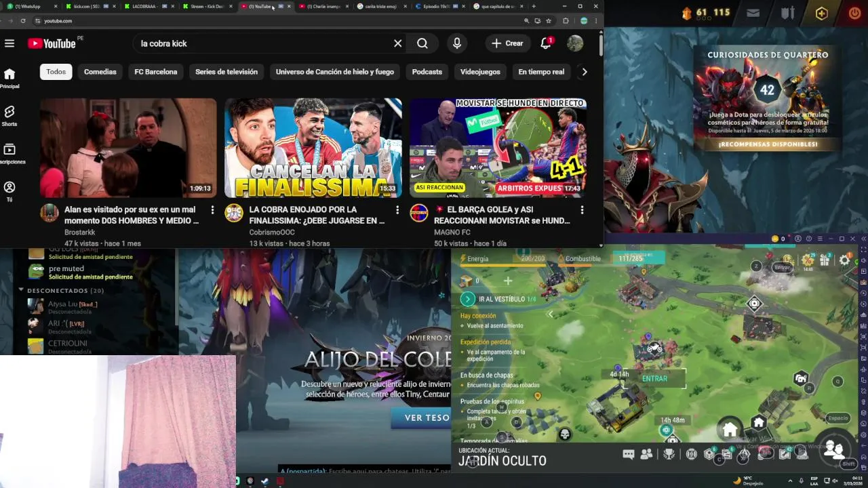This screenshot has width=868, height=488.
Task: Open the Brostarkk channel link
Action: tap(80, 232)
